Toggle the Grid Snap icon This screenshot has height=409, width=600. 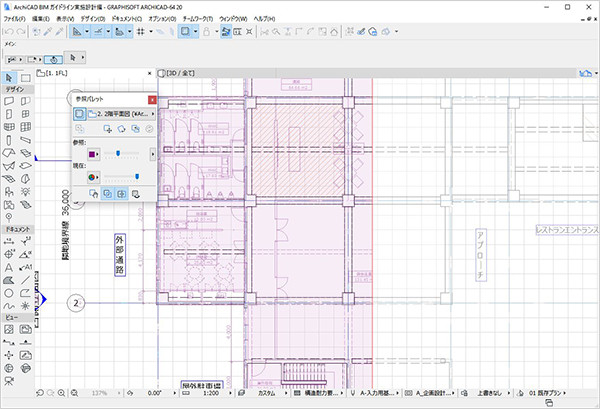click(x=141, y=32)
